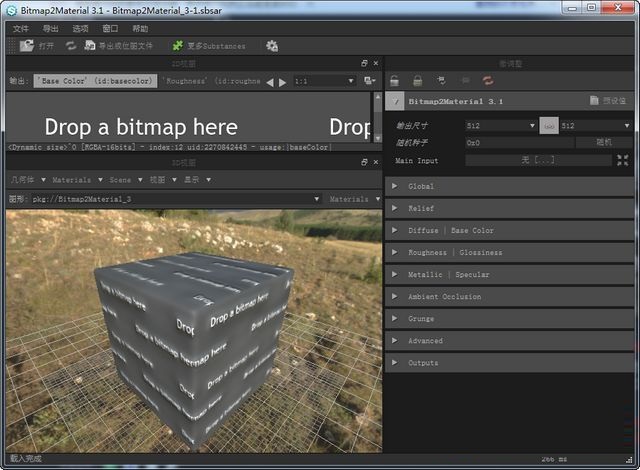Click the Open (打开) toolbar icon
640x470 pixels.
[x=26, y=46]
